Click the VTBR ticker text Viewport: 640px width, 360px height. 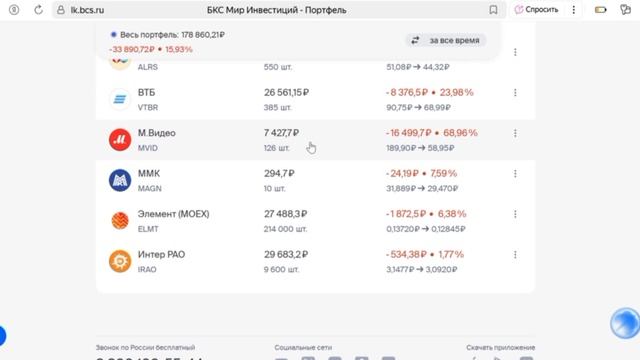(148, 107)
